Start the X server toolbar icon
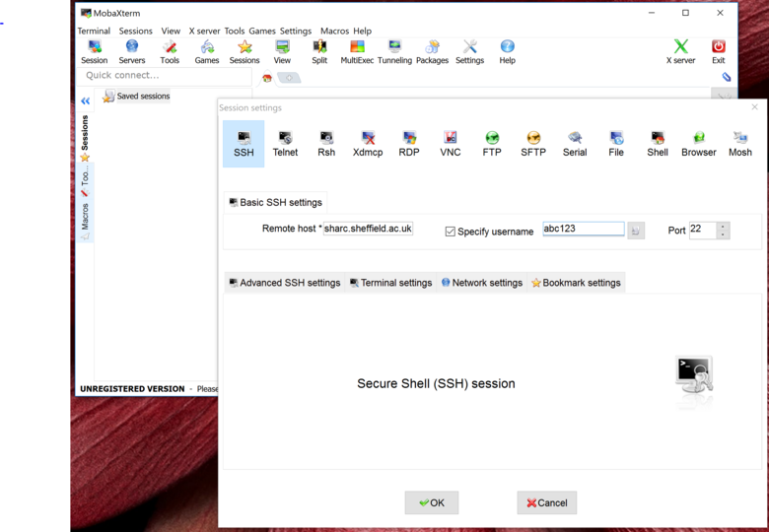 pyautogui.click(x=680, y=52)
